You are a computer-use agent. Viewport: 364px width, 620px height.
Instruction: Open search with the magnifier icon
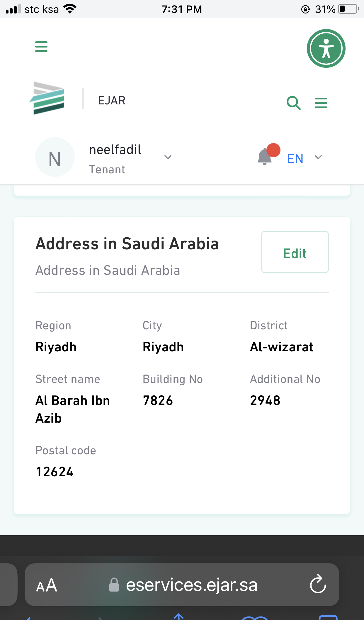coord(293,103)
